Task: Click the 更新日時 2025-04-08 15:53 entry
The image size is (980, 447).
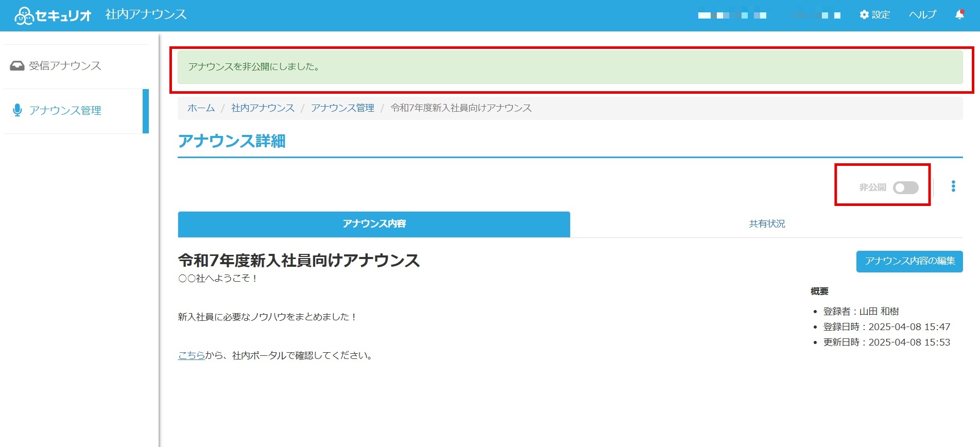Action: 887,342
